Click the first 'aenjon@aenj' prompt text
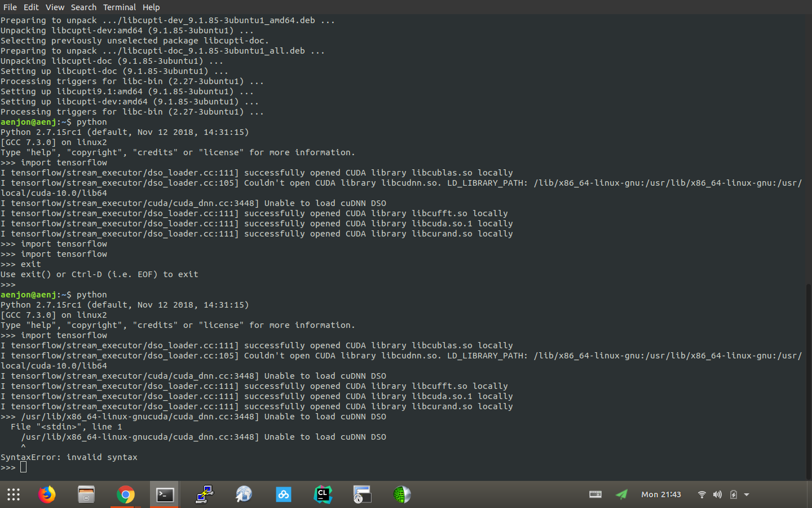Image resolution: width=812 pixels, height=508 pixels. click(x=29, y=122)
